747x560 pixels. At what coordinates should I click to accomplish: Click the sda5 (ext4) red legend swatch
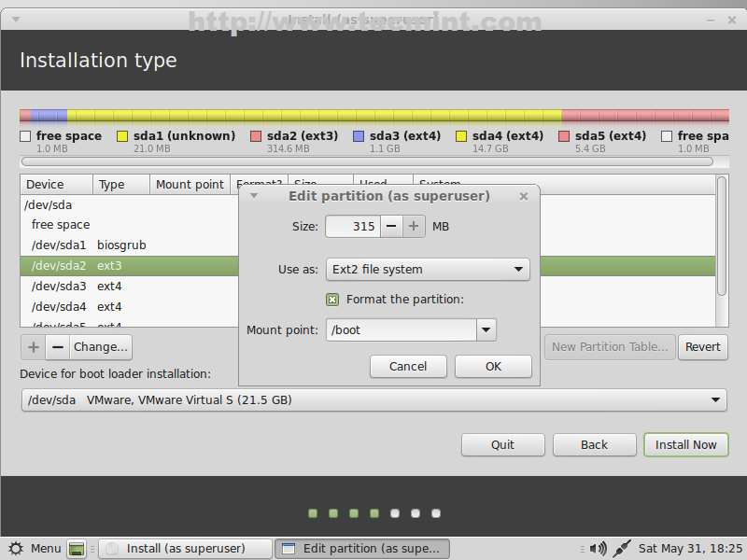click(564, 136)
